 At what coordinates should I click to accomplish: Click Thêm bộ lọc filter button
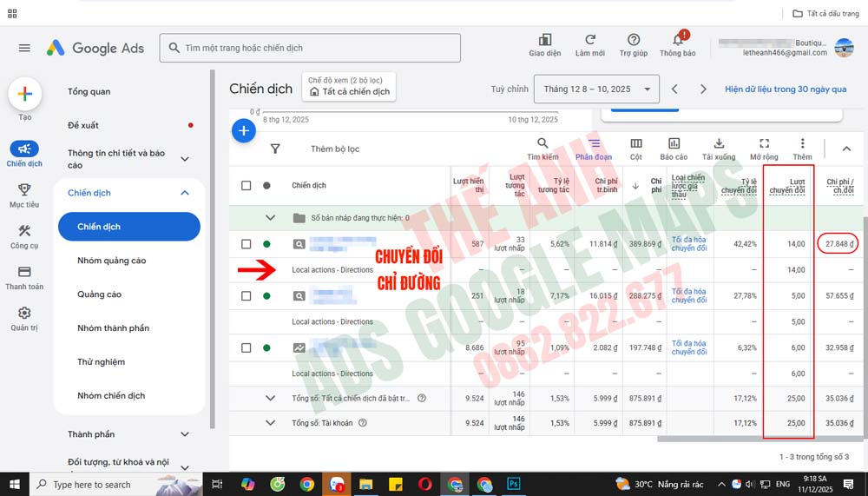tap(335, 149)
